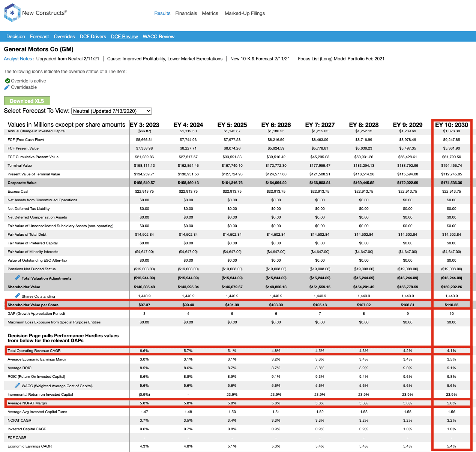Screen dimensions: 476x452
Task: Click the EY 8: 2028 column header
Action: coord(364,125)
